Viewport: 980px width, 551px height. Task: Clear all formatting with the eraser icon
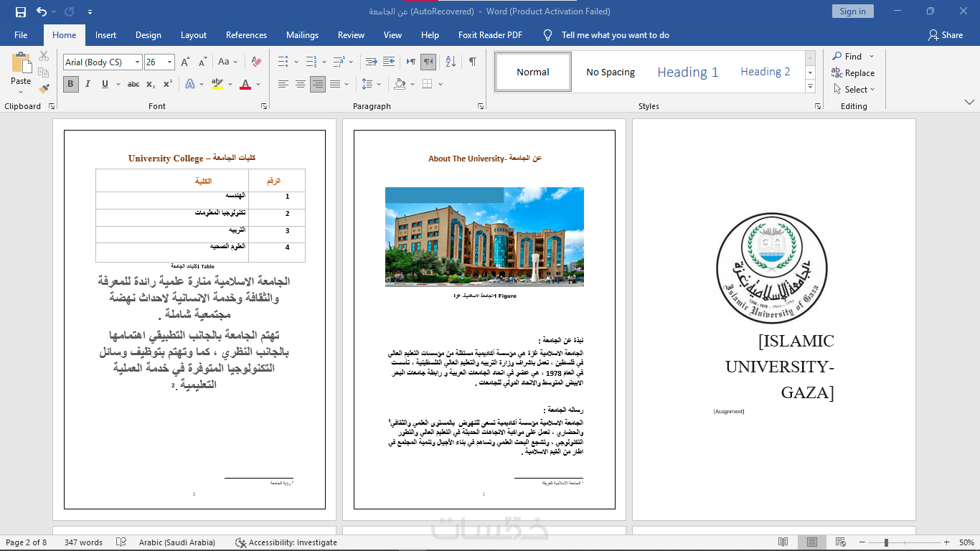[256, 62]
